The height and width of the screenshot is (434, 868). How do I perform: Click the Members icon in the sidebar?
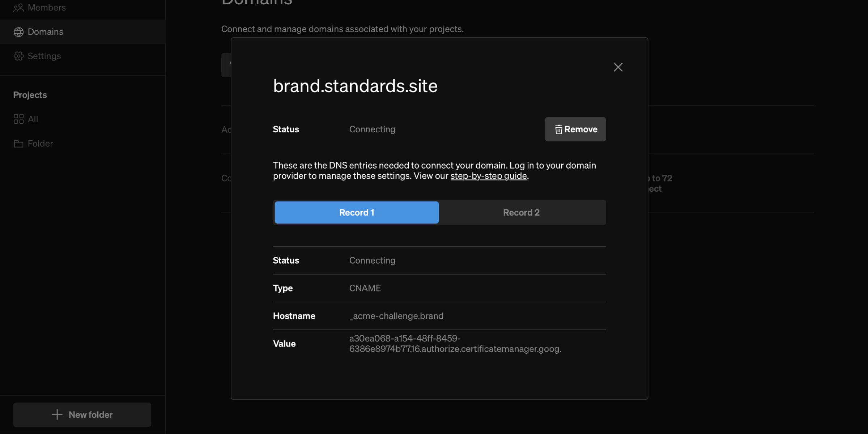[x=19, y=7]
